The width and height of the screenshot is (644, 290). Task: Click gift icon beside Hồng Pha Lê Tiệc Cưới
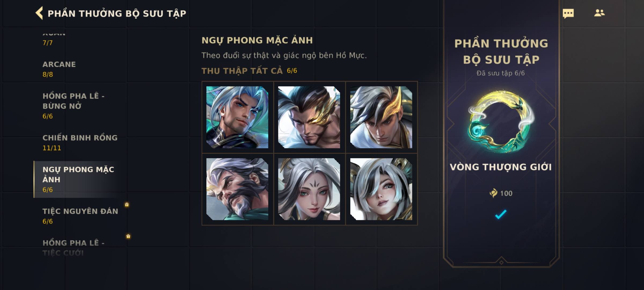pyautogui.click(x=128, y=236)
